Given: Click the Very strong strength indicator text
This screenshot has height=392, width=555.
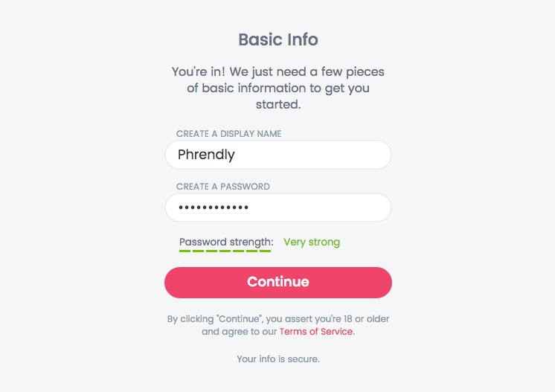Looking at the screenshot, I should 312,242.
